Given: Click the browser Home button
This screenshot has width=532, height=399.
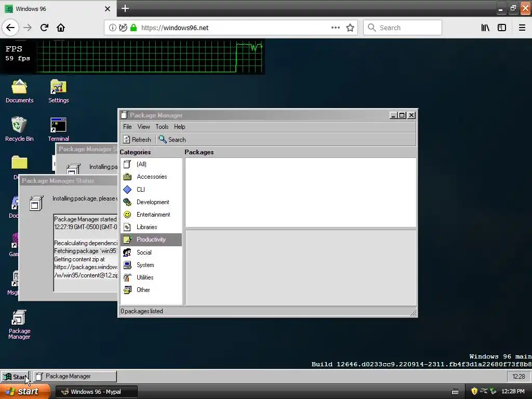Looking at the screenshot, I should [61, 28].
